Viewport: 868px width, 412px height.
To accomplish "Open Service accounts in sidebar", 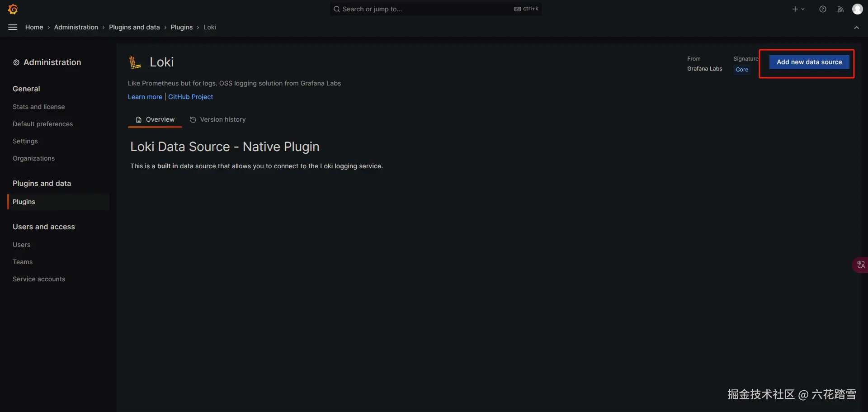I will click(39, 279).
